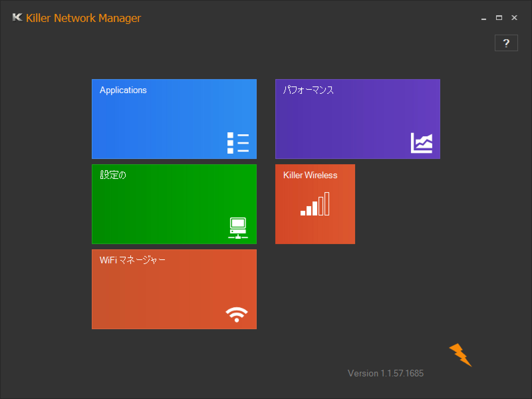Image resolution: width=532 pixels, height=399 pixels.
Task: Click the Killer K logo icon
Action: click(x=17, y=17)
